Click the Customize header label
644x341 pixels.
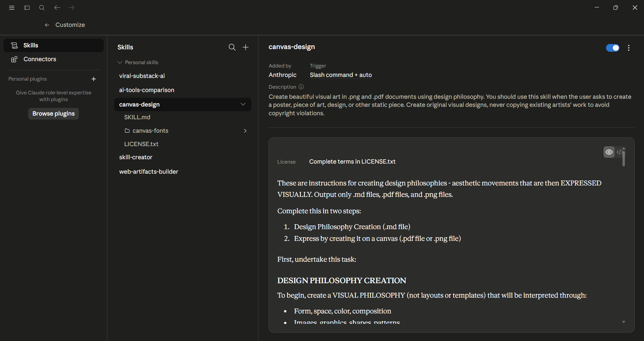tap(70, 25)
